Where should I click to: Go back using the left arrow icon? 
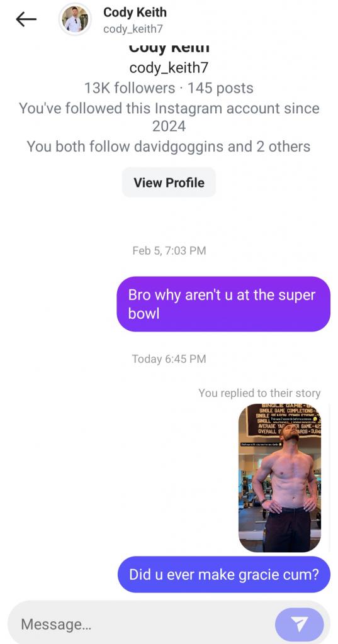point(26,19)
